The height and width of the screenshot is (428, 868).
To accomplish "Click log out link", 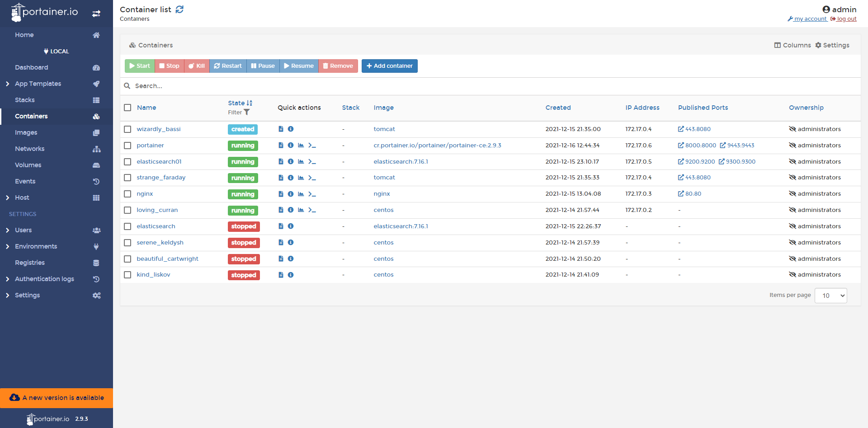I will (x=844, y=19).
